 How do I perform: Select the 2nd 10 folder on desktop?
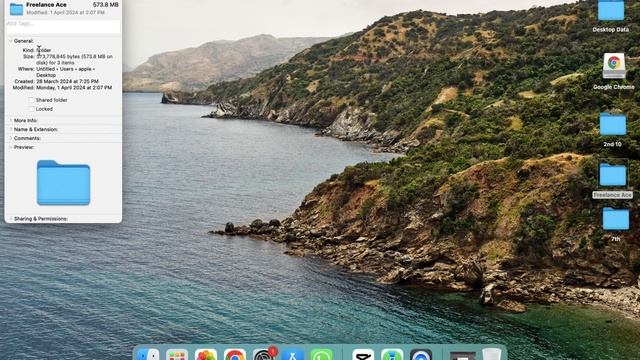click(613, 124)
